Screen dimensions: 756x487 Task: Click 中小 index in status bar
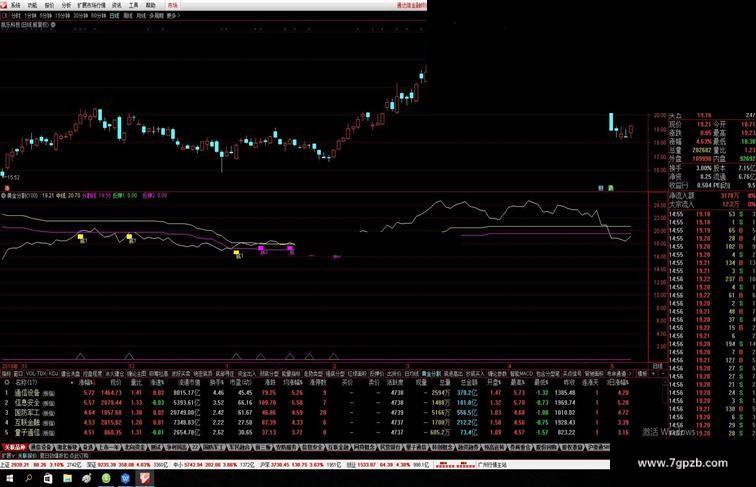pos(214,465)
